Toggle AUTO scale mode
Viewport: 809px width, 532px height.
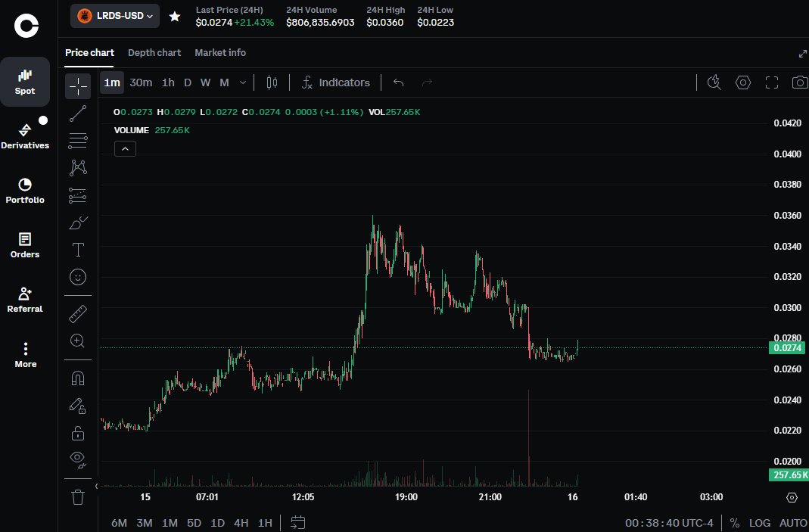click(794, 523)
